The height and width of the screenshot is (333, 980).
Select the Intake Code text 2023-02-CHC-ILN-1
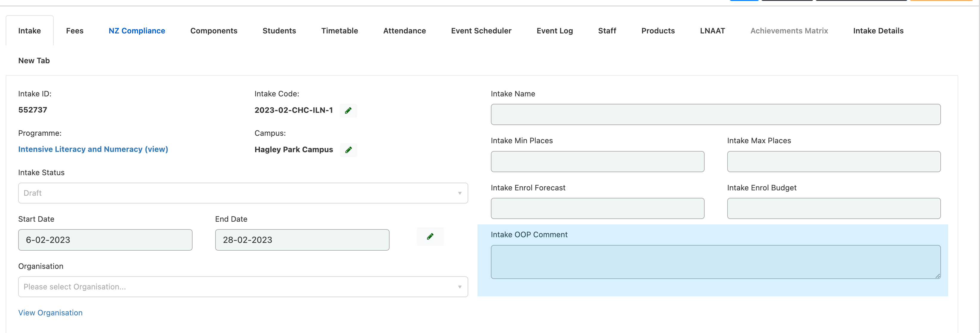293,110
